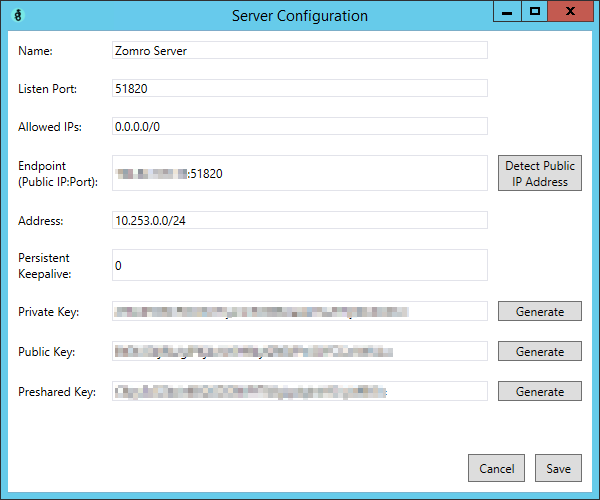Click the Server Configuration title text
The height and width of the screenshot is (500, 600).
click(x=300, y=16)
